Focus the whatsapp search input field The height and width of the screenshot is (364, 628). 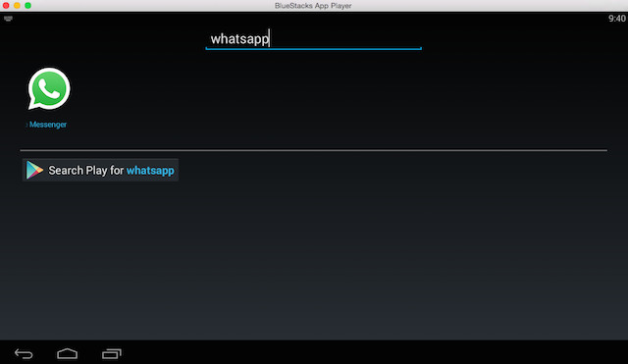point(313,39)
